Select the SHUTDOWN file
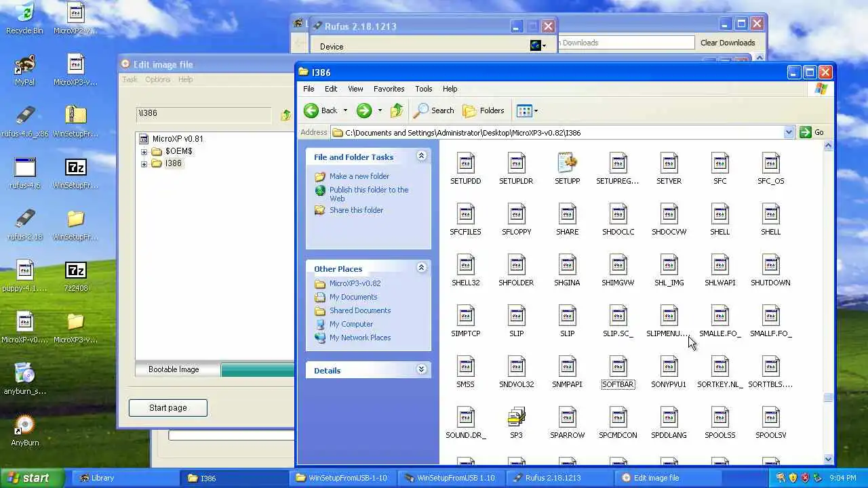Screen dimensions: 868x488 (x=770, y=270)
